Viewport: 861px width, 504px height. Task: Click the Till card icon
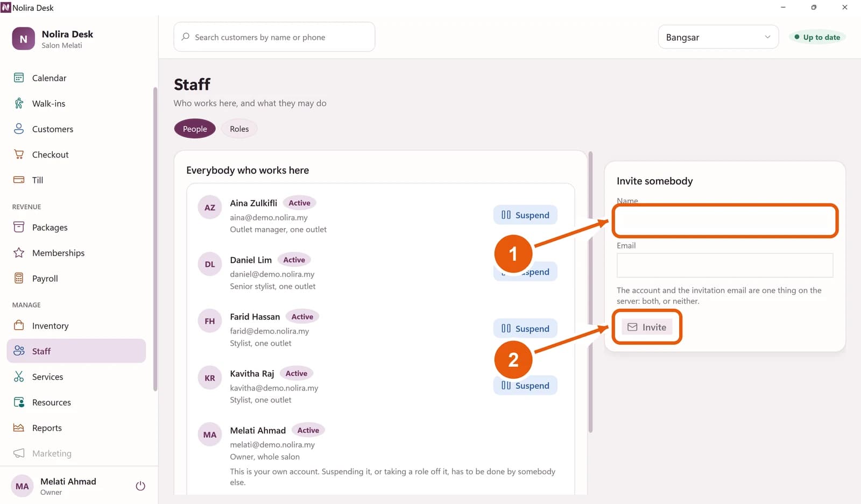pyautogui.click(x=19, y=180)
